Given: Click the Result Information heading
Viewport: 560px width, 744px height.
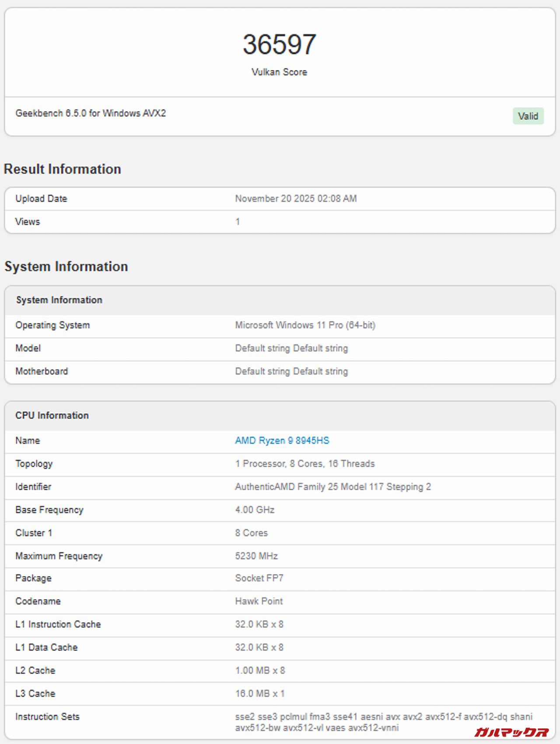Looking at the screenshot, I should tap(63, 169).
